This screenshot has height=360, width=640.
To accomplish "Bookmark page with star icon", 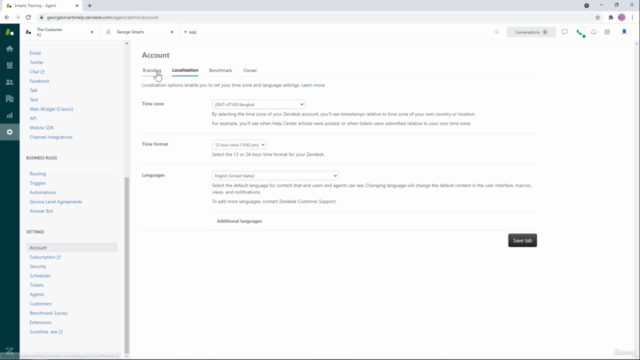I will point(598,18).
